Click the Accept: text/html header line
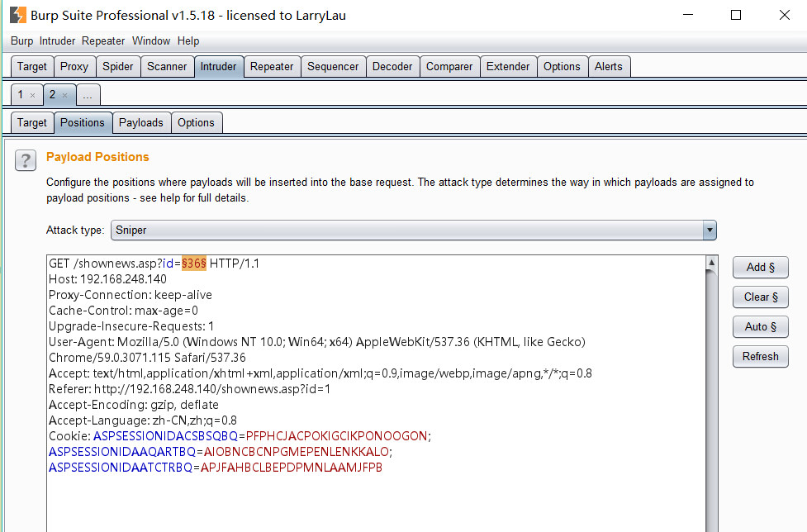 [x=320, y=373]
